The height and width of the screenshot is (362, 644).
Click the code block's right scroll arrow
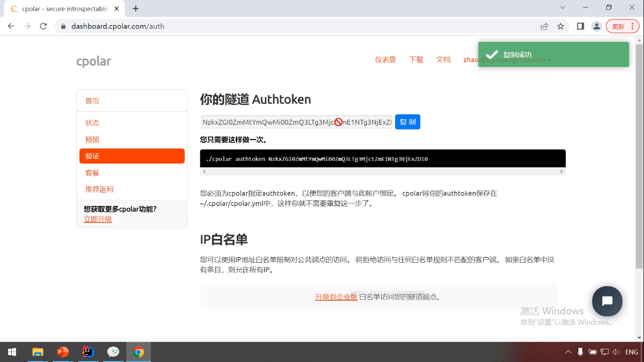pyautogui.click(x=561, y=172)
